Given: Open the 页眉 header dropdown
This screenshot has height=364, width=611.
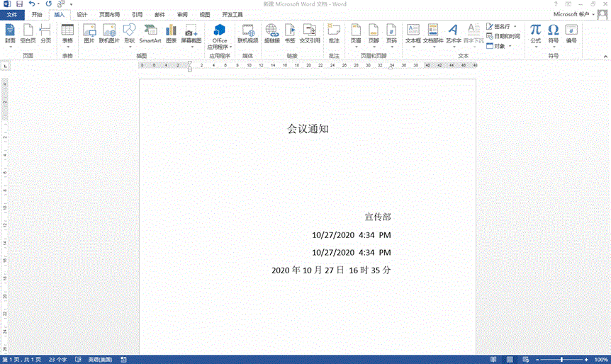Looking at the screenshot, I should pyautogui.click(x=355, y=35).
